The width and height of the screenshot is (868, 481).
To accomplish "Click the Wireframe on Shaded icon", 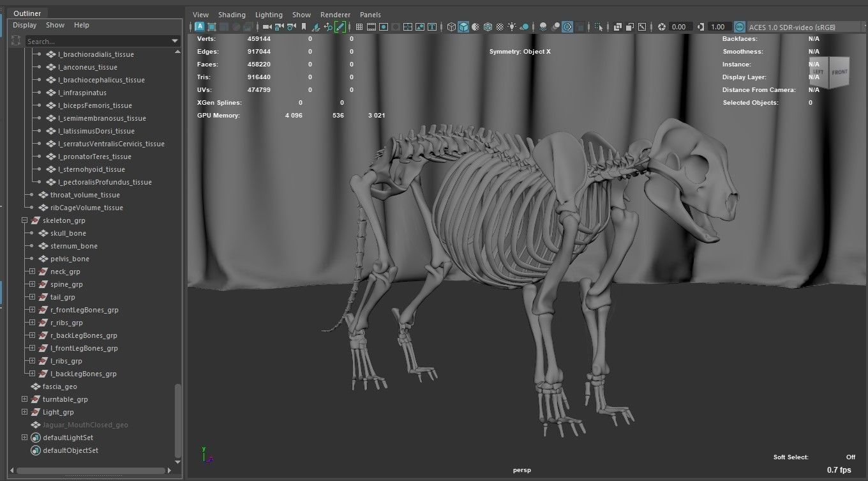I will [488, 27].
